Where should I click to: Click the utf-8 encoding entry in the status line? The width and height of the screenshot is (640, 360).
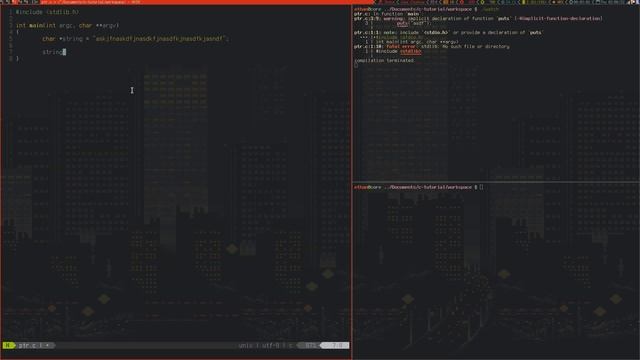(x=271, y=345)
